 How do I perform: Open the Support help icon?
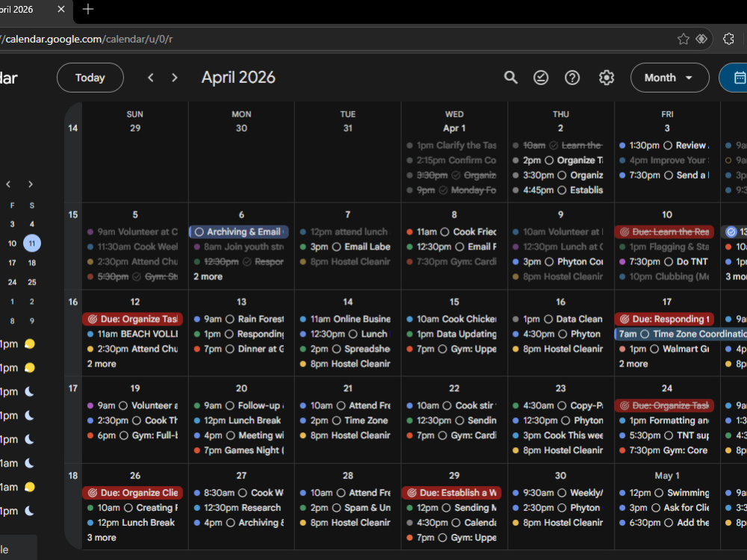point(572,78)
